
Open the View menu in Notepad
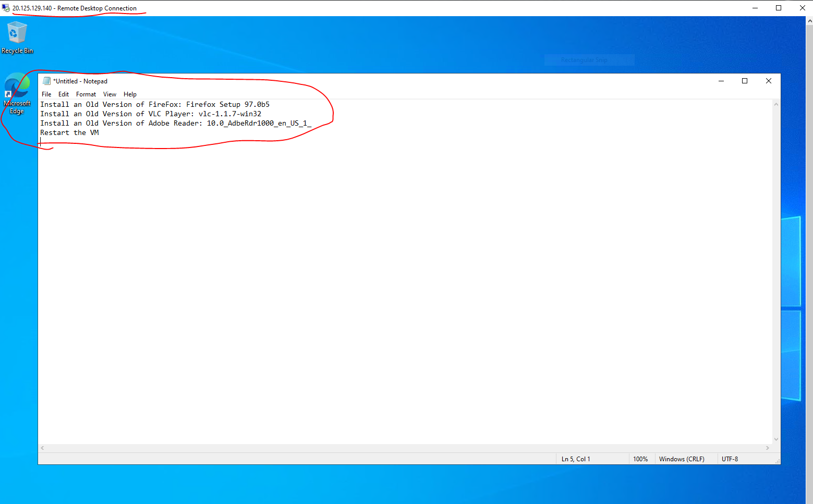tap(110, 94)
